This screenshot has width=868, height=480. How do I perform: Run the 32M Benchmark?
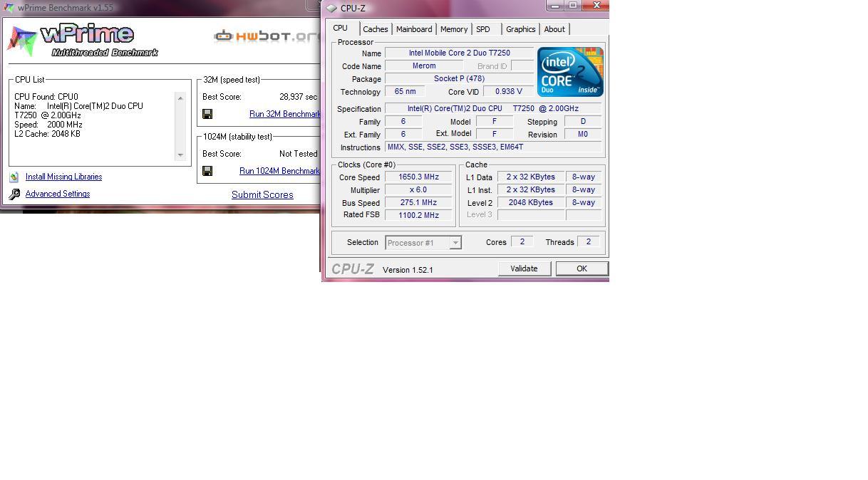tap(285, 114)
